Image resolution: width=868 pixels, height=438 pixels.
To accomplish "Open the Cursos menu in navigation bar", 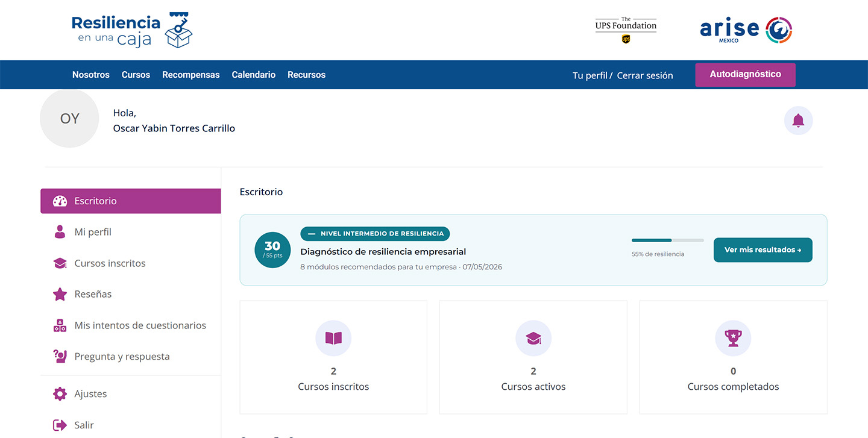I will [136, 75].
